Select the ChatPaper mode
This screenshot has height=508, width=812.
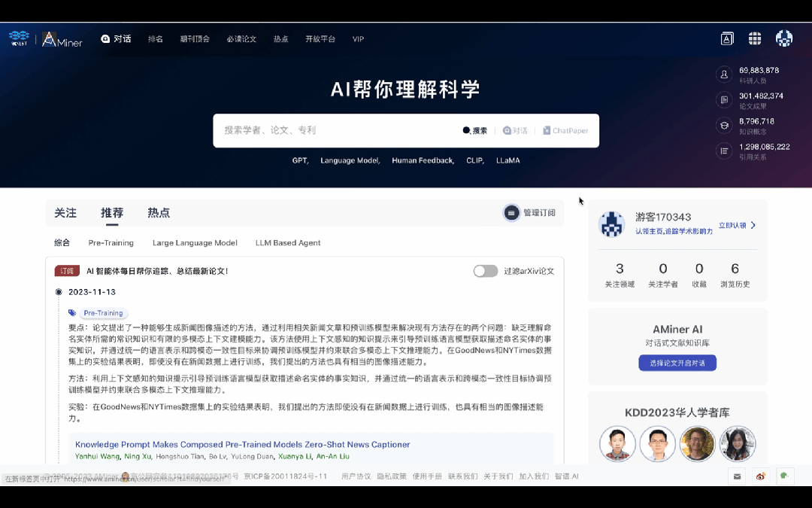(565, 131)
